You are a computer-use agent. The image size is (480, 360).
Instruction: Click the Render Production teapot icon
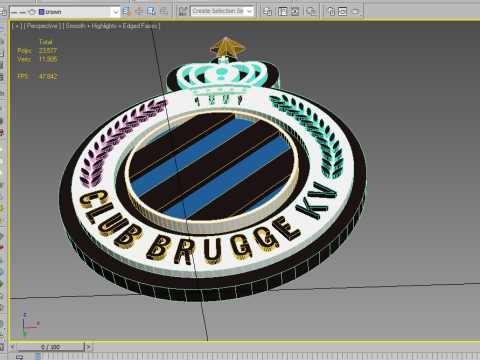point(355,12)
